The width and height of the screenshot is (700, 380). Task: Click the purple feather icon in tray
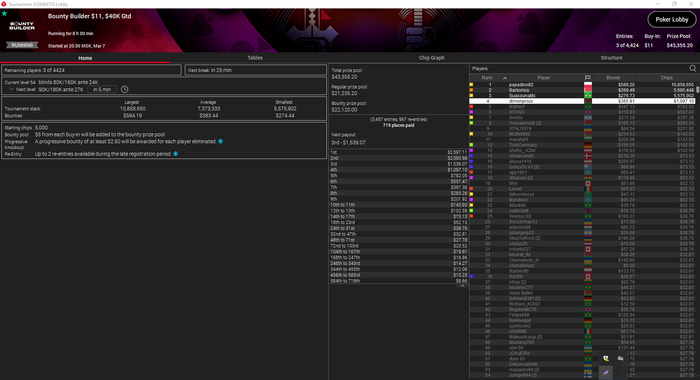(606, 372)
